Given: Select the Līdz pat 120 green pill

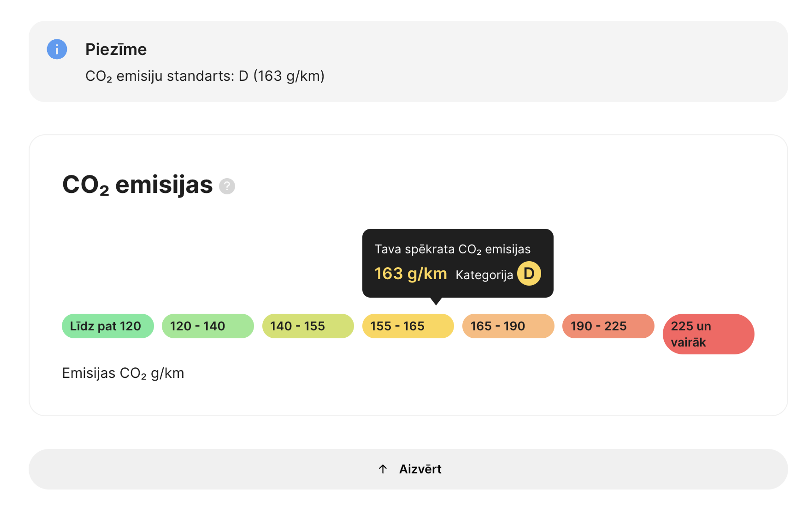Looking at the screenshot, I should 108,326.
